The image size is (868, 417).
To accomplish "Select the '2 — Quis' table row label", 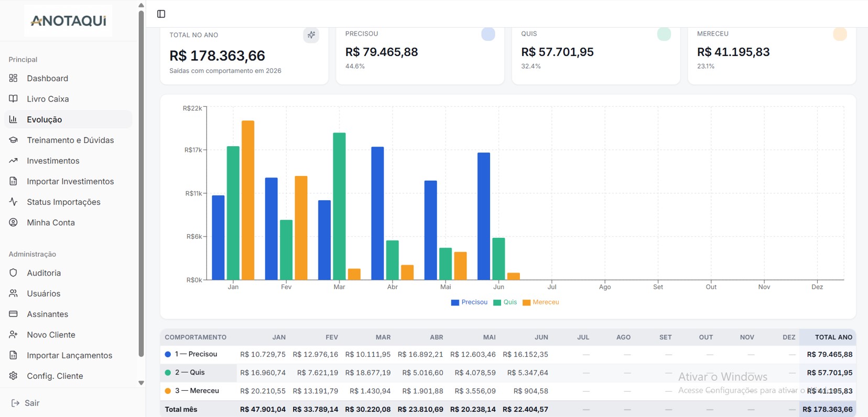I will [x=190, y=372].
